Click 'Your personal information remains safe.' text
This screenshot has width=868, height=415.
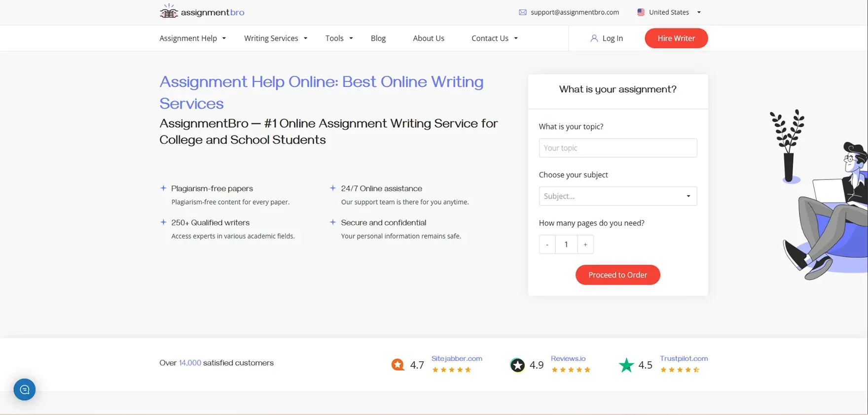coord(401,236)
